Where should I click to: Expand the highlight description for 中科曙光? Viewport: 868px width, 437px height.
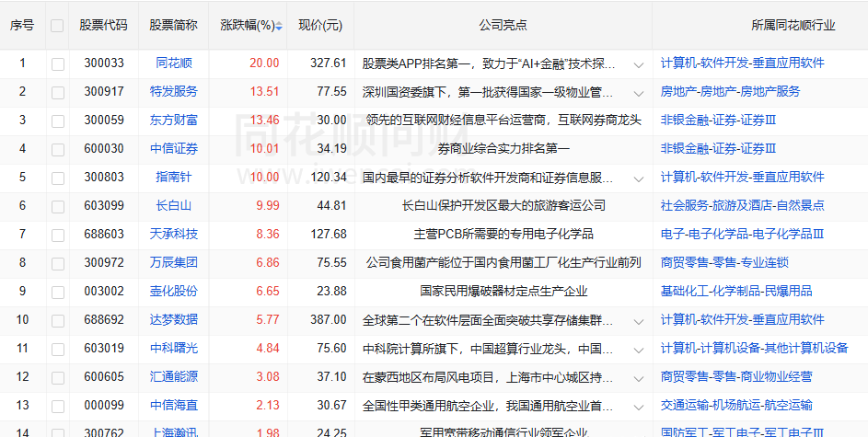[638, 351]
